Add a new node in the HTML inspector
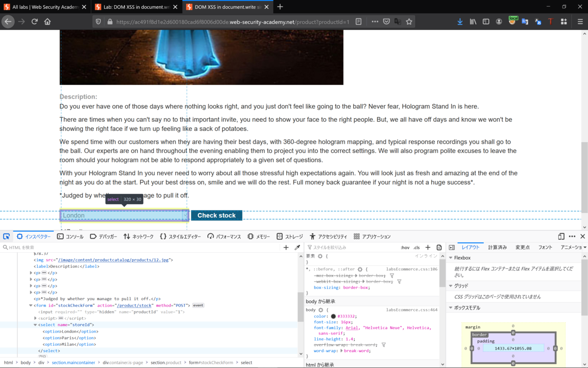The image size is (588, 368). click(x=286, y=247)
